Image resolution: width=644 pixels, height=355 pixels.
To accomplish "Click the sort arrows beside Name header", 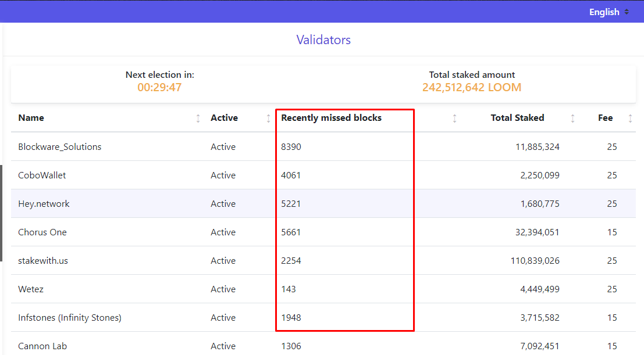I will (x=197, y=117).
